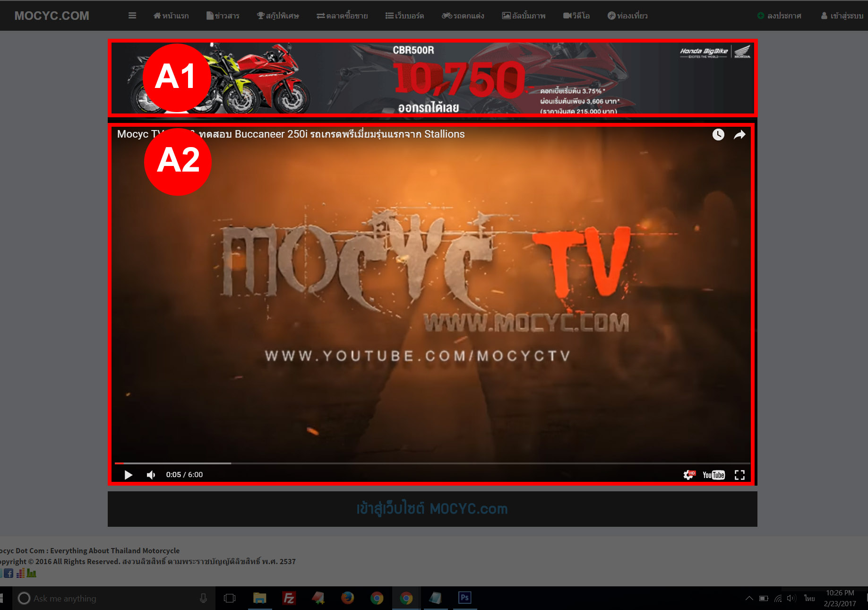Open FileZilla from taskbar

click(289, 598)
